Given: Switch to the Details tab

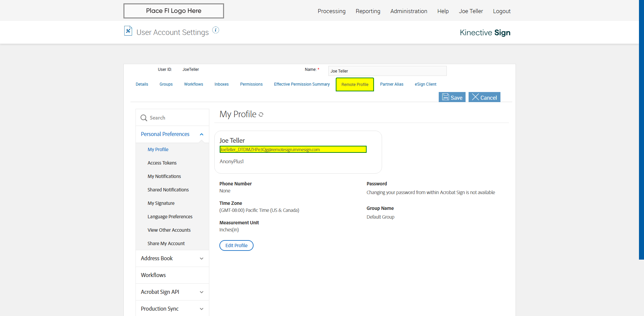Looking at the screenshot, I should [142, 84].
